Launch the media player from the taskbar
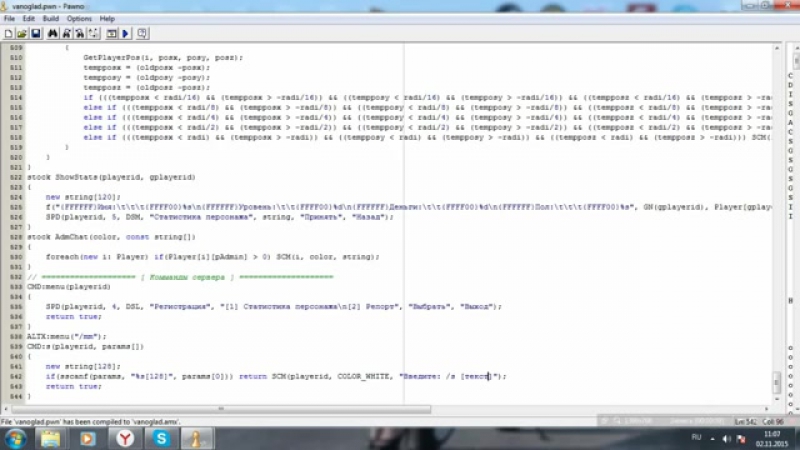The height and width of the screenshot is (450, 800). coord(87,439)
